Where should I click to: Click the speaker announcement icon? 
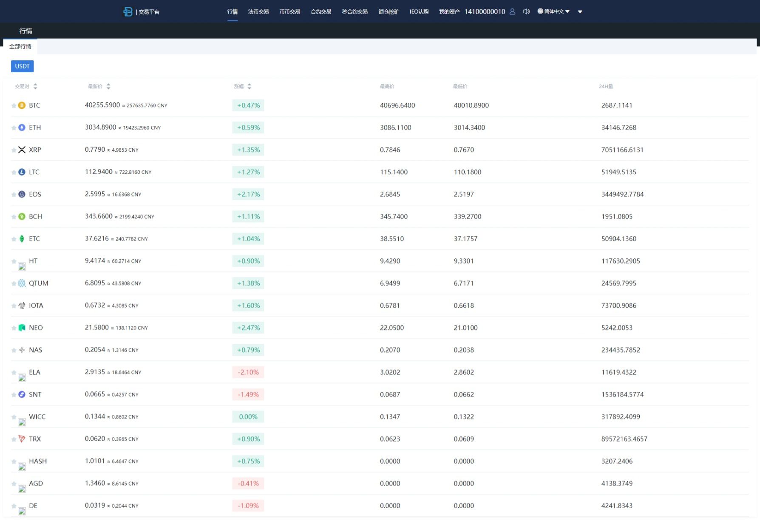click(526, 11)
